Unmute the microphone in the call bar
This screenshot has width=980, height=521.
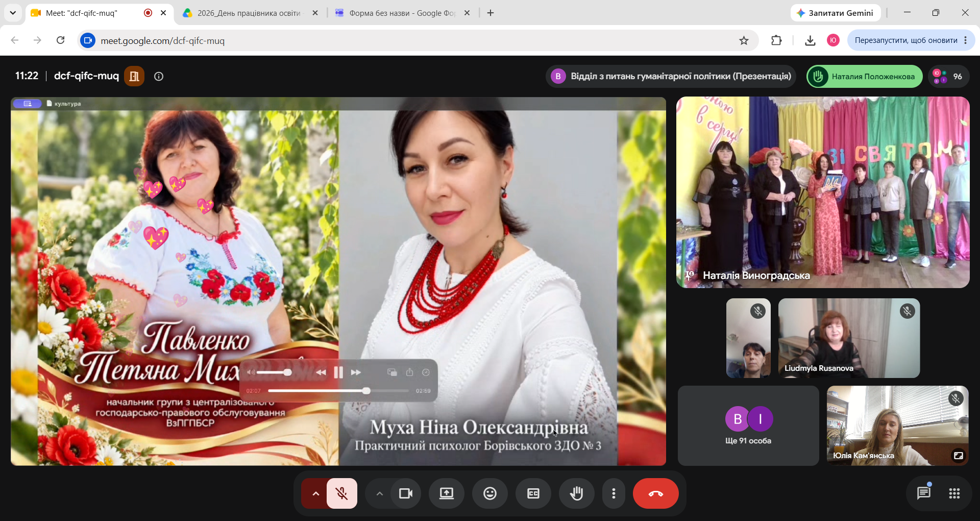[x=341, y=493]
